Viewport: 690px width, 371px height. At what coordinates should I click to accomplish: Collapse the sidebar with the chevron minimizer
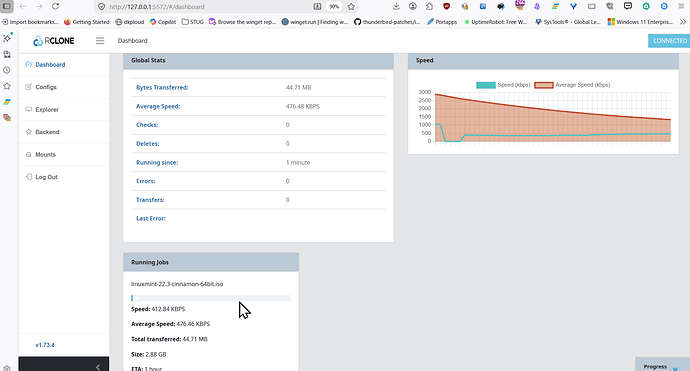coord(98,367)
